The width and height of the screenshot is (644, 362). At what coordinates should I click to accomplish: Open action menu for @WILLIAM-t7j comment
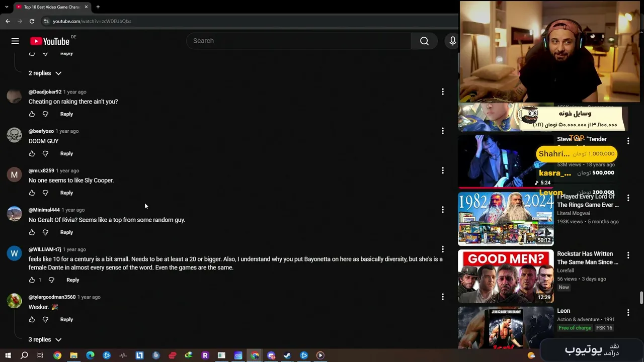[x=443, y=249]
